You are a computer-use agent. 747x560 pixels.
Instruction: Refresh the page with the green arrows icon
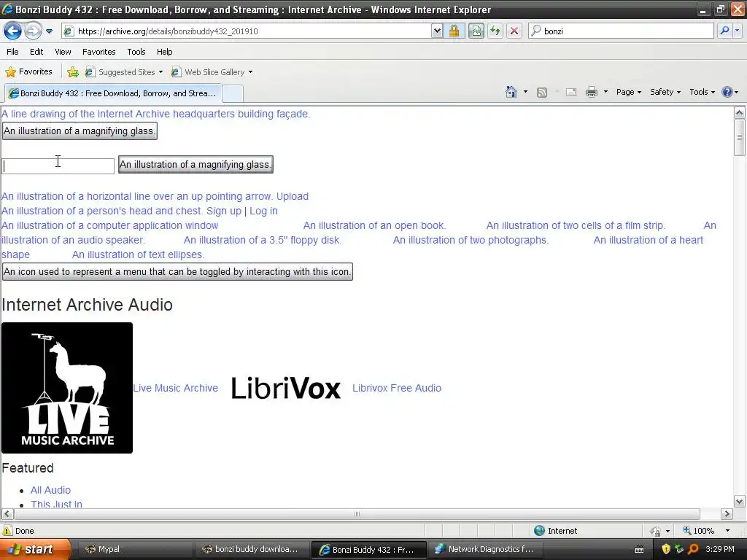click(495, 31)
